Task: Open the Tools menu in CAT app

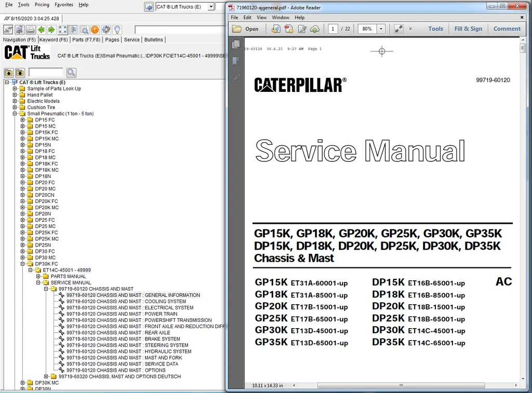Action: [23, 5]
